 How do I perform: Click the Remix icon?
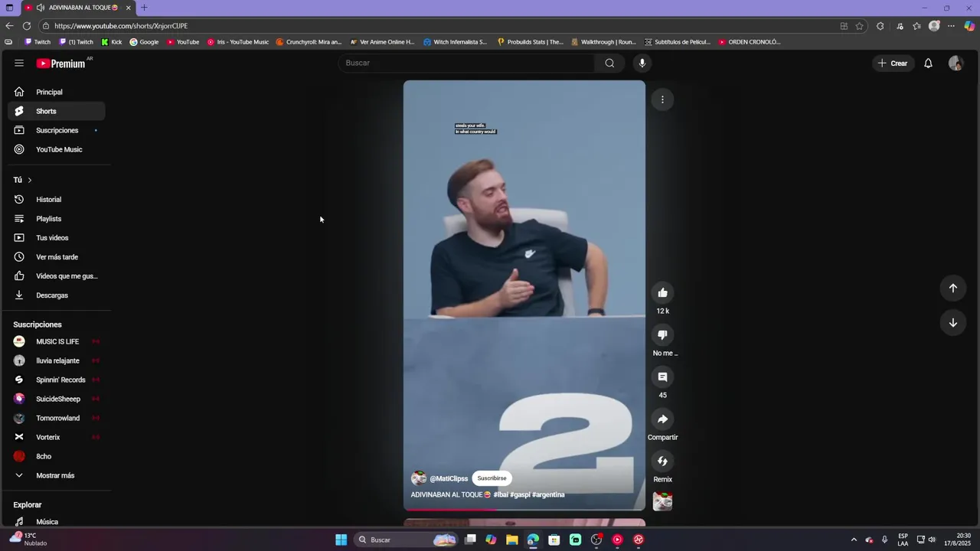(662, 461)
